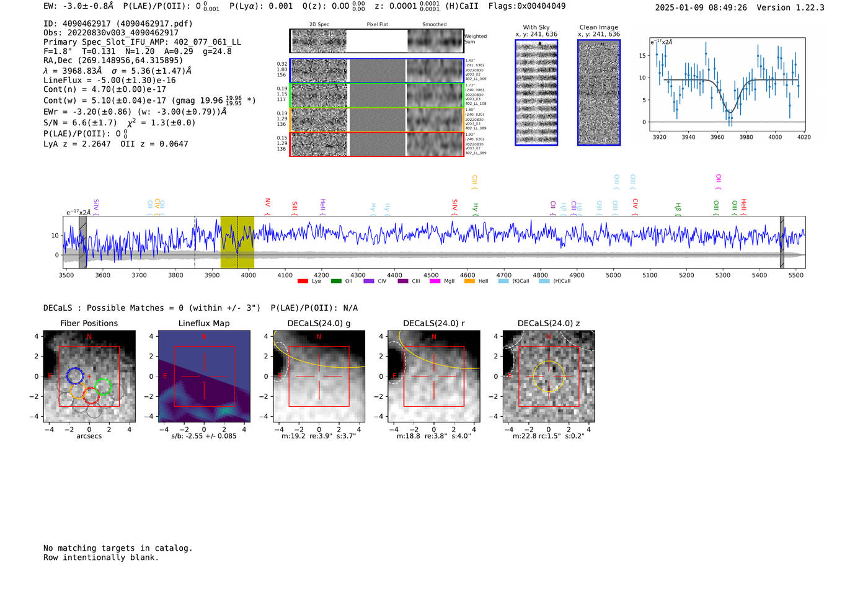Click the (K)CaII legend swatch
Image resolution: width=868 pixels, height=591 pixels.
tap(503, 281)
